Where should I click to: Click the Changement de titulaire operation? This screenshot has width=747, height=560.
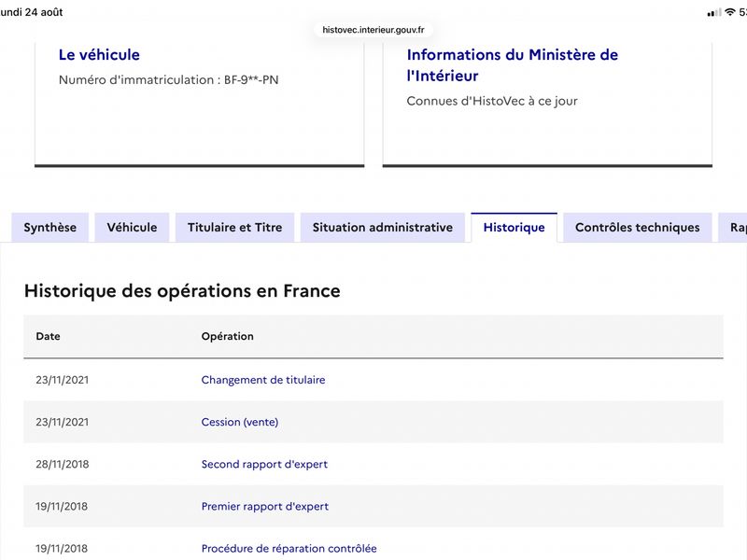[x=263, y=380]
